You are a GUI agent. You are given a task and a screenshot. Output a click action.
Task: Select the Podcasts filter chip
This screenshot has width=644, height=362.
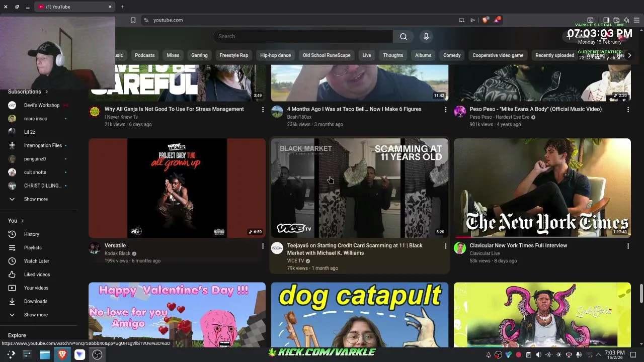coord(144,55)
